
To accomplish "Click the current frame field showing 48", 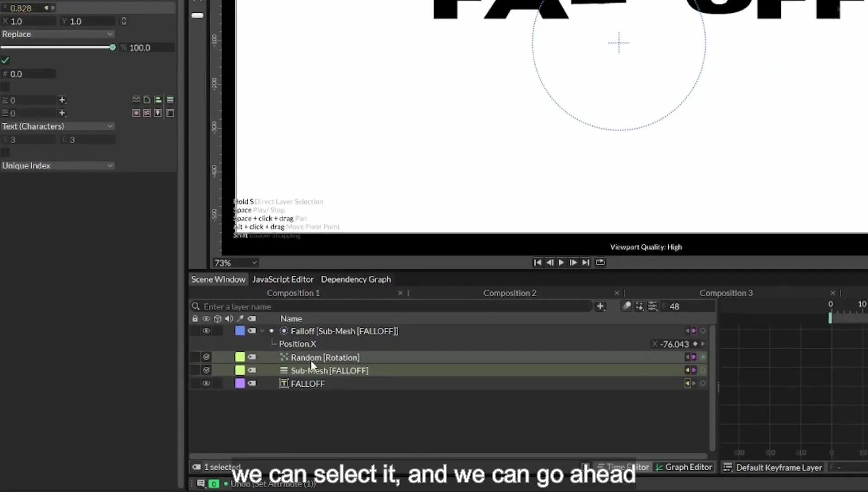I will [688, 307].
